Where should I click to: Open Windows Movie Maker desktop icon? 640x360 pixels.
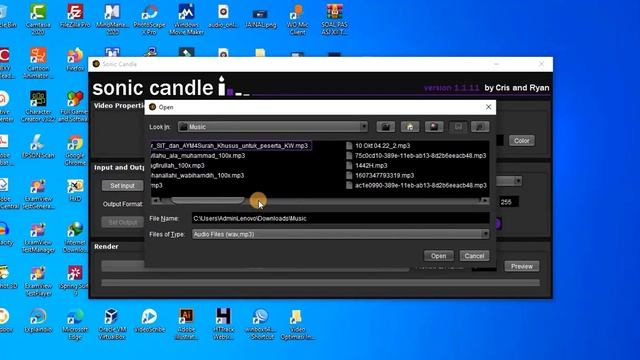187,19
